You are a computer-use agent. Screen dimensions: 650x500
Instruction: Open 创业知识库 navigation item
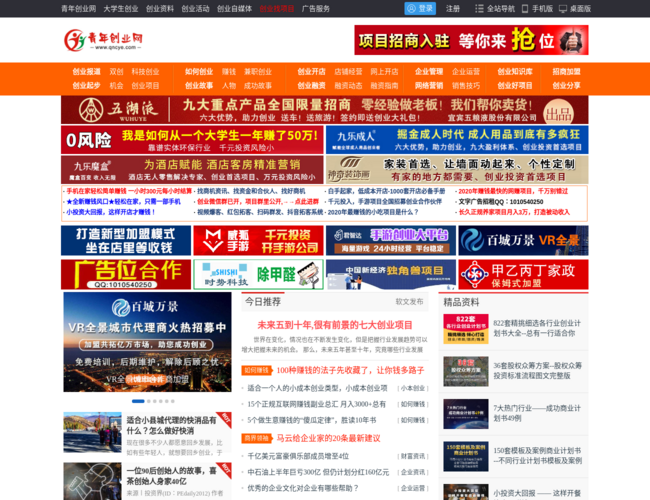514,71
